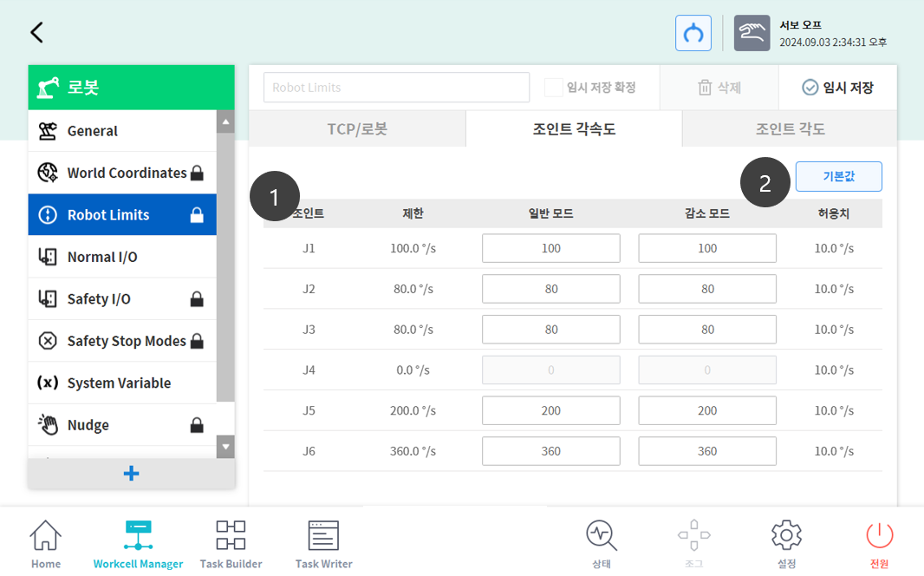Open 설정 settings gear
Screen dimensions: 924x576
pos(786,545)
